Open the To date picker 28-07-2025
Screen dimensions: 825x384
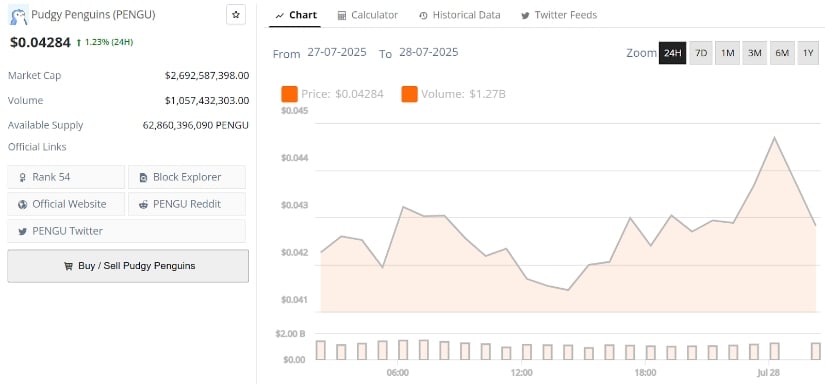(428, 53)
